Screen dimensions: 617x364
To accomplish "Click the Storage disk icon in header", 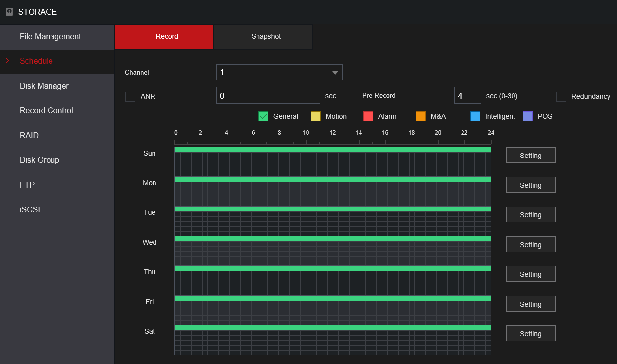I will click(9, 12).
